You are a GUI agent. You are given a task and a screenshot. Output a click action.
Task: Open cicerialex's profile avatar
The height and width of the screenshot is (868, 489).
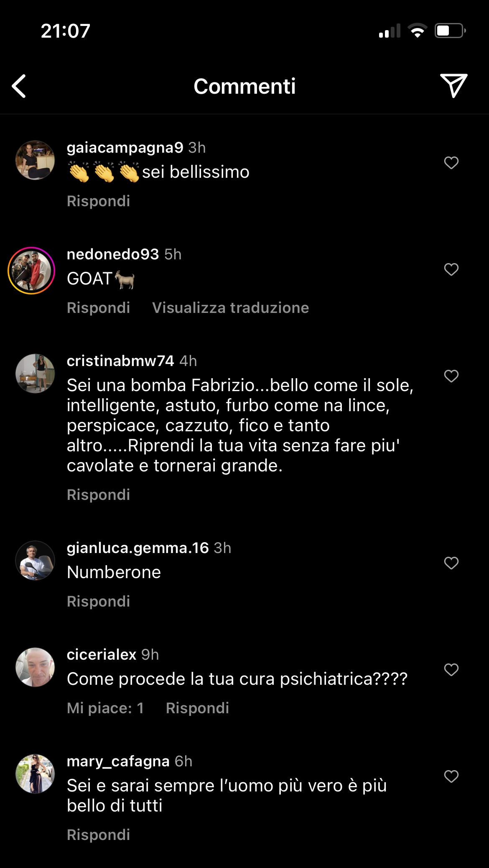coord(35,667)
